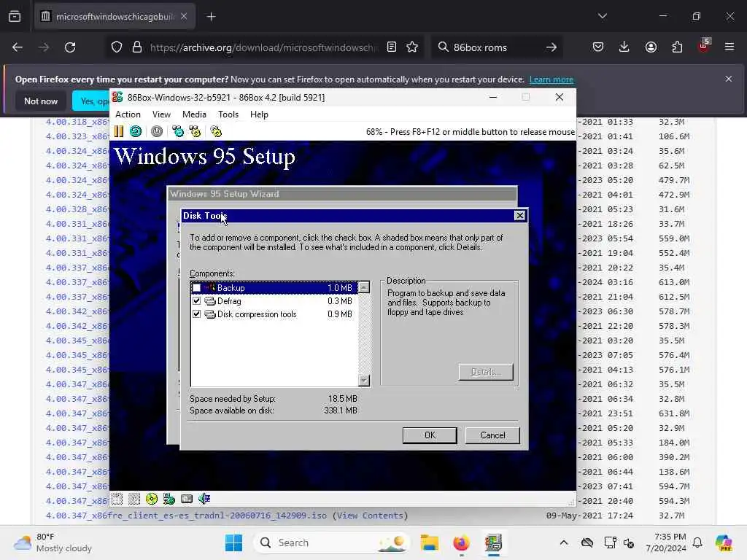Open Firefox extensions puzzle icon
747x560 pixels.
[677, 47]
